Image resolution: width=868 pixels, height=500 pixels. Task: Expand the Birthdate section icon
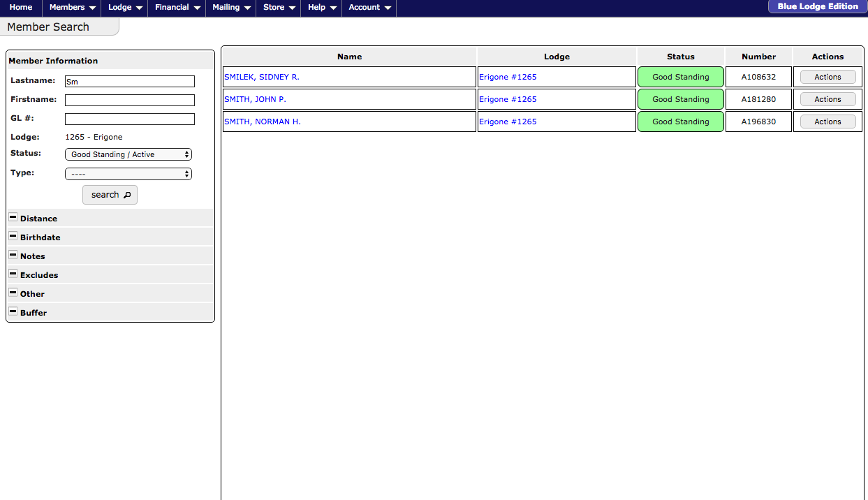(13, 237)
